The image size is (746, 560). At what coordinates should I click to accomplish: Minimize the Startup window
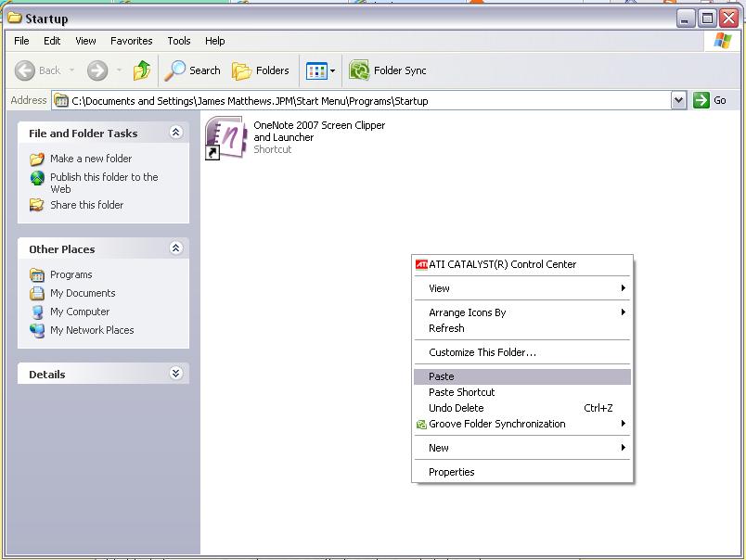point(686,19)
